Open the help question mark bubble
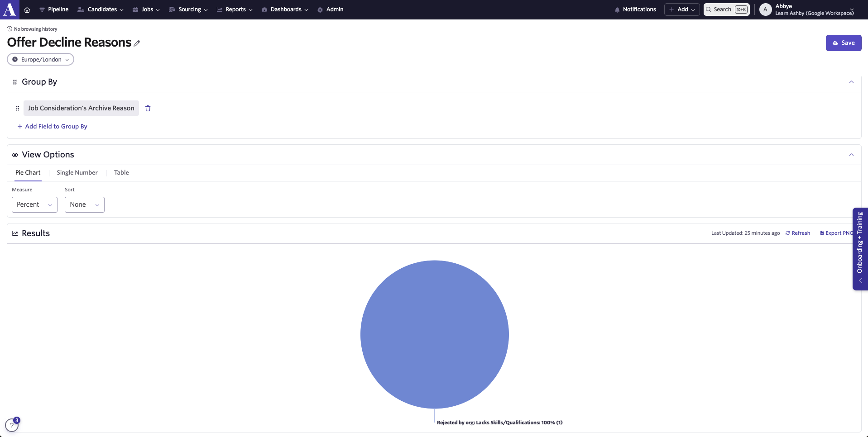The image size is (868, 437). pos(12,425)
